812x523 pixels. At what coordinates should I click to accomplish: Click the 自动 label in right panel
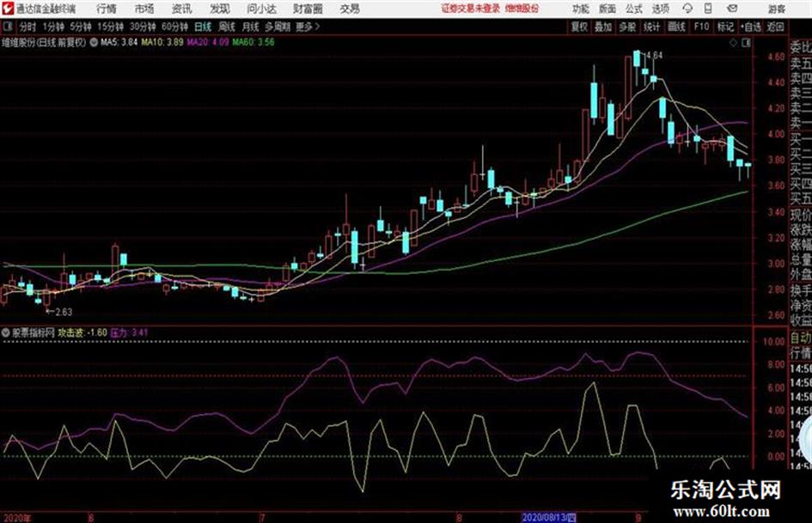click(801, 338)
